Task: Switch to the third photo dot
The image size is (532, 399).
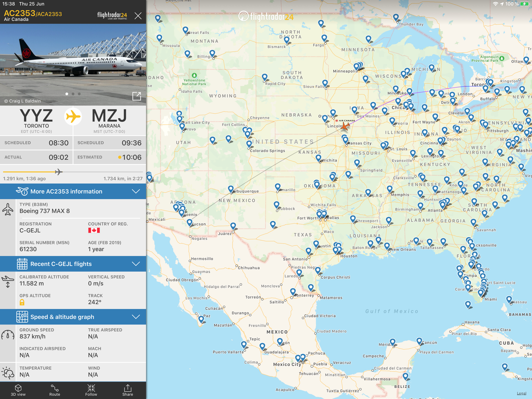Action: pos(79,94)
